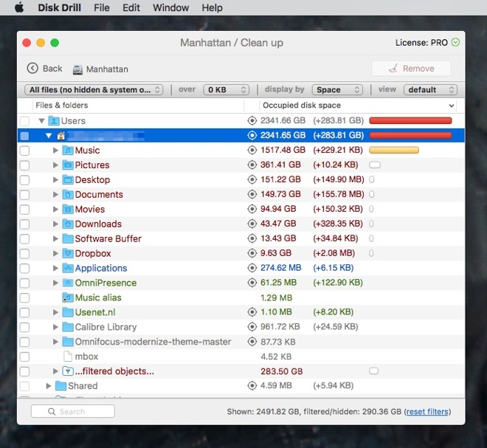Click the small usage bar for Pictures
Viewport: 487px width, 448px height.
[x=375, y=165]
